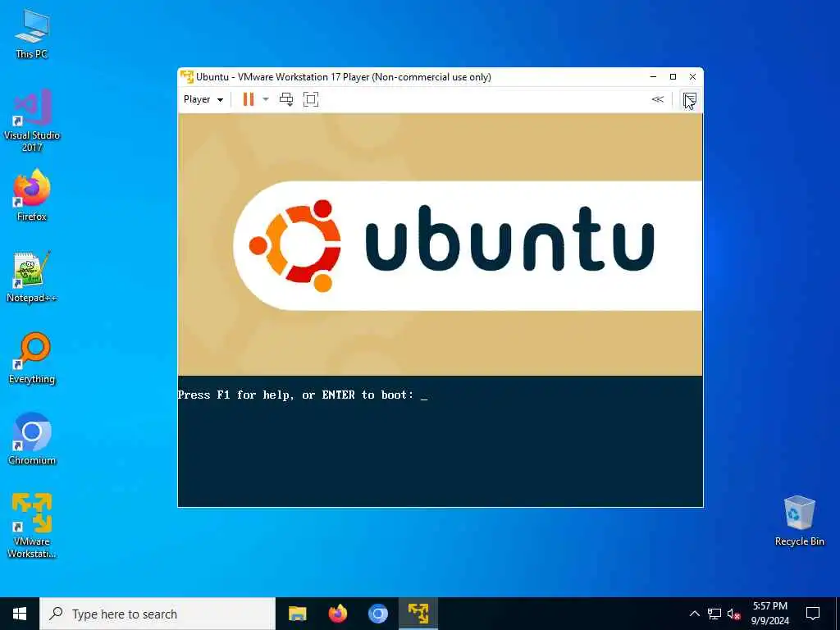Image resolution: width=840 pixels, height=630 pixels.
Task: Expand the power options arrow beside pause
Action: (265, 99)
